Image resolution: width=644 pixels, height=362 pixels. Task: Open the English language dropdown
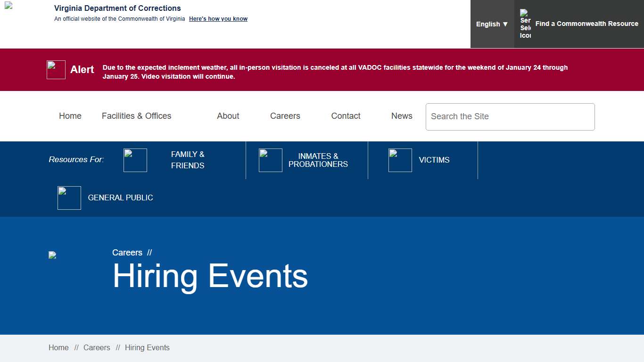[492, 24]
